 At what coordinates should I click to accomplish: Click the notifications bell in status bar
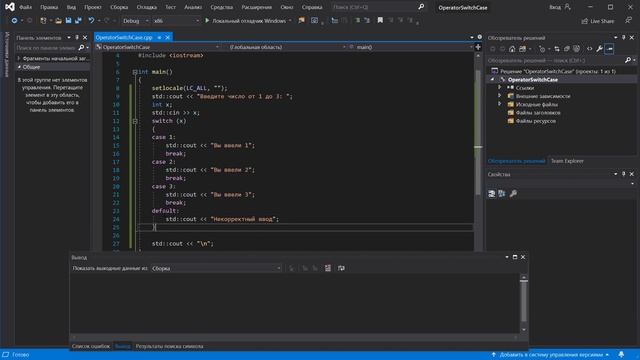[x=621, y=355]
